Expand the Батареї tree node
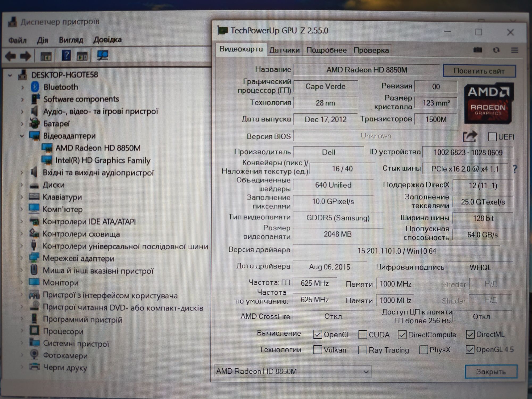This screenshot has height=399, width=532. (22, 123)
